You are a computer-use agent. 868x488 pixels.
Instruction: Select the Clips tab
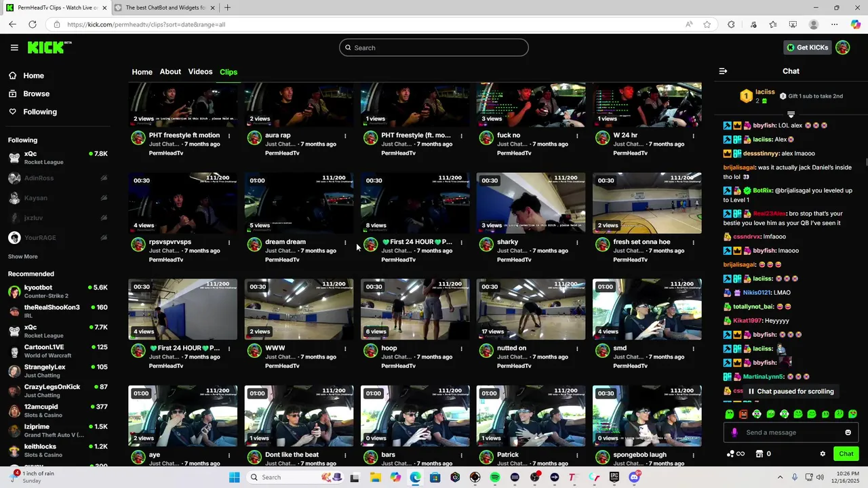point(229,72)
